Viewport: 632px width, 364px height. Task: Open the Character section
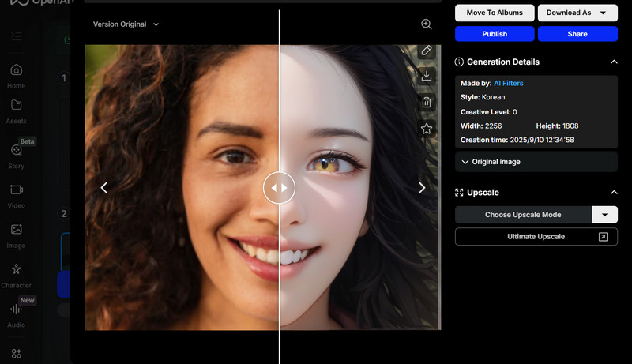[x=16, y=269]
